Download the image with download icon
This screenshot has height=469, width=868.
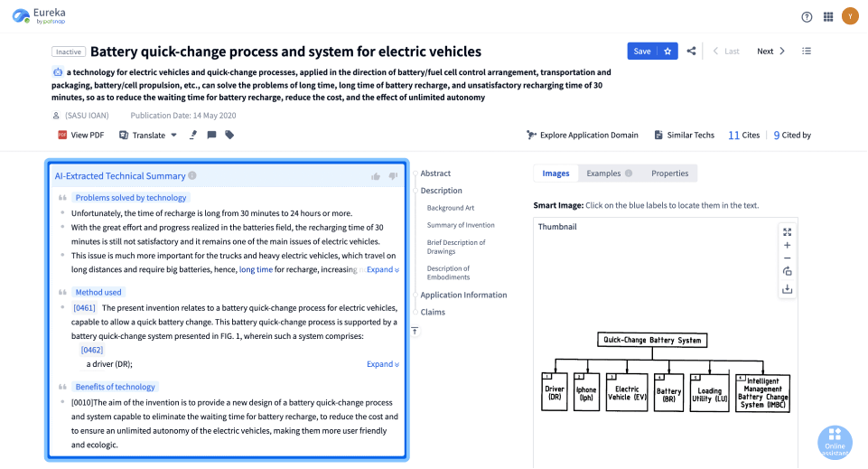point(788,289)
